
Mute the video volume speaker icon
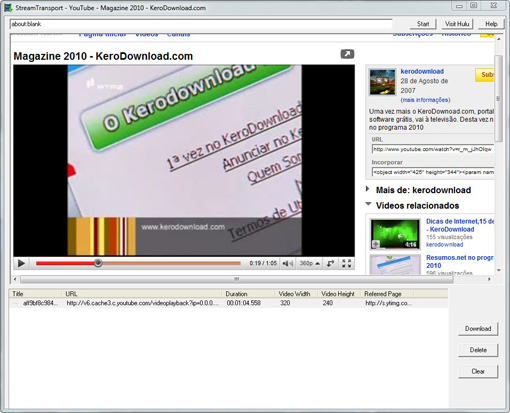[x=287, y=263]
